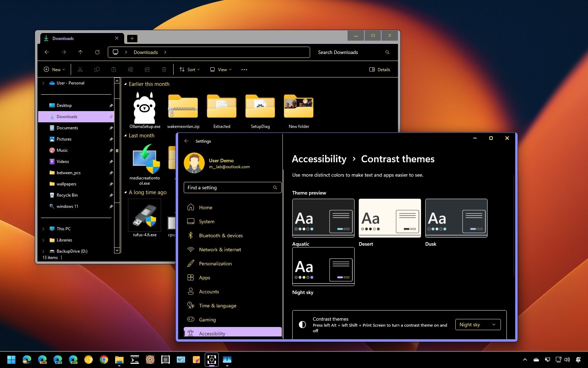Click the Share icon in File Explorer
588x368 pixels.
point(147,69)
